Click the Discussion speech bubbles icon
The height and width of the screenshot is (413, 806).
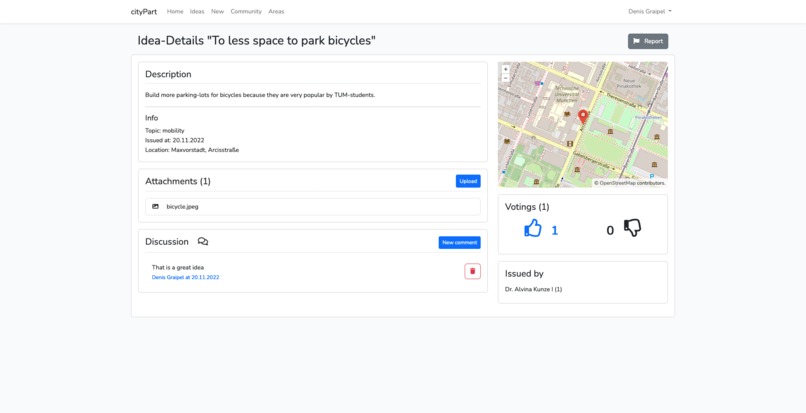203,242
